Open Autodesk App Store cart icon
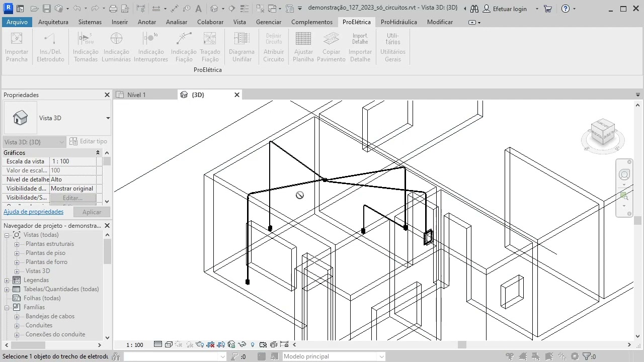The width and height of the screenshot is (644, 362). point(548,9)
